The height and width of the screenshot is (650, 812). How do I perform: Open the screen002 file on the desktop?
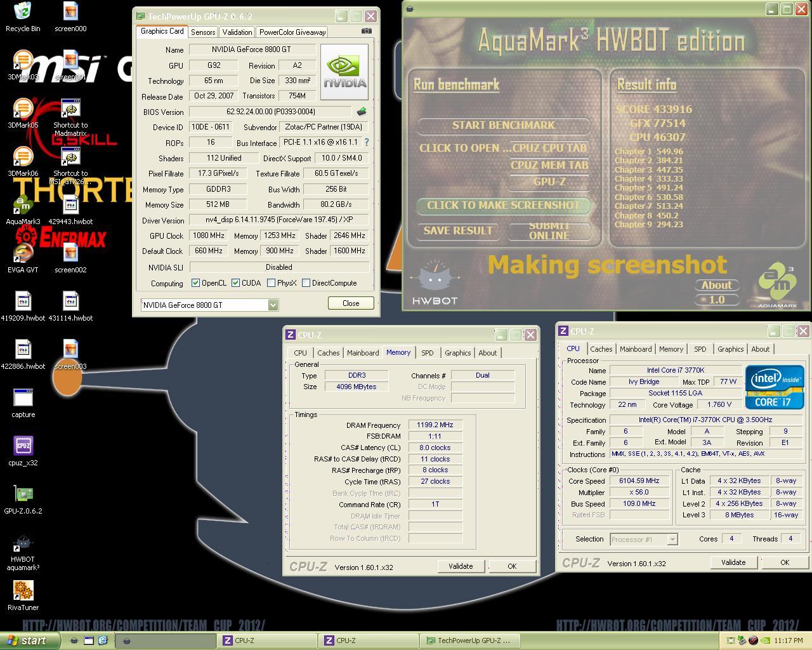tap(70, 258)
